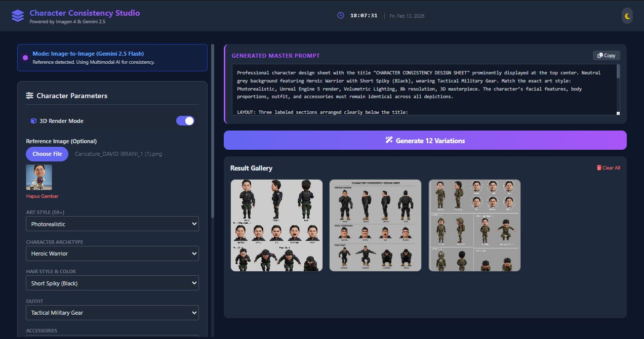Turn off 3D Render Mode switch
Screen dimensions: 644x339
tap(185, 121)
